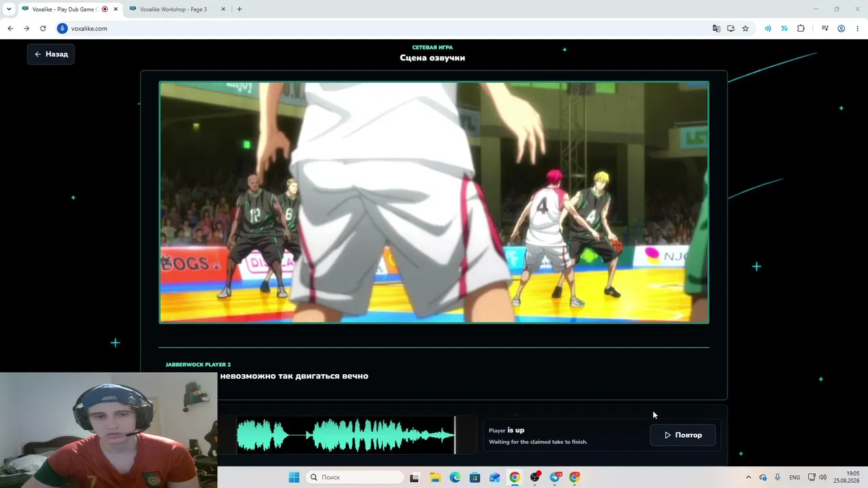Image resolution: width=868 pixels, height=488 pixels.
Task: Open the Outlook mail app on taskbar
Action: pyautogui.click(x=495, y=477)
